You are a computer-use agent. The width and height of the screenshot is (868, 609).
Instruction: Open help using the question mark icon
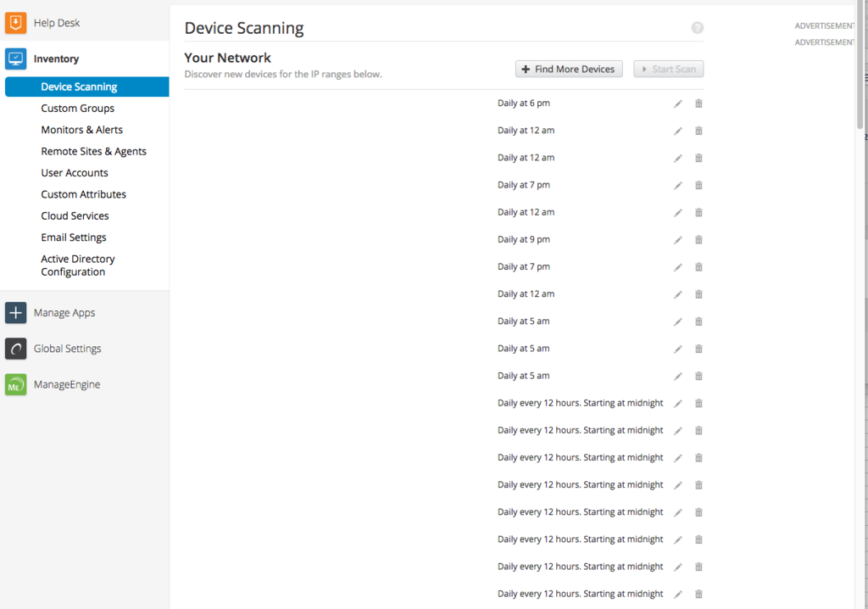[x=697, y=27]
